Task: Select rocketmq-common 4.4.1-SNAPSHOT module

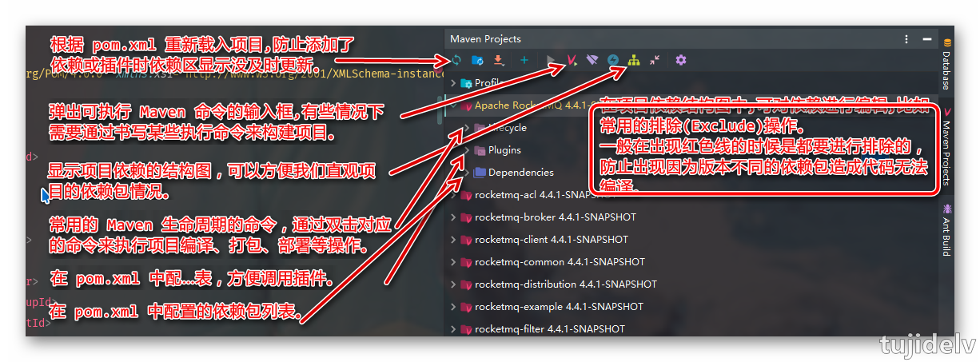Action: [559, 262]
